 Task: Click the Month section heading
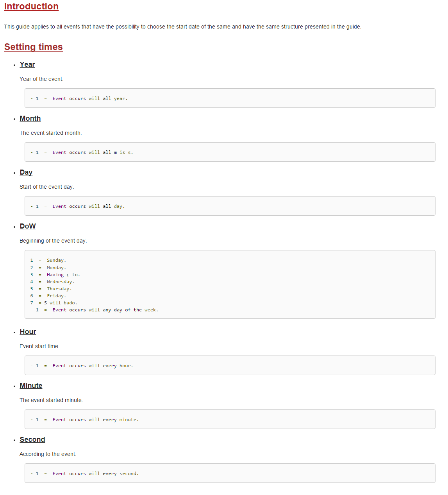click(x=30, y=118)
